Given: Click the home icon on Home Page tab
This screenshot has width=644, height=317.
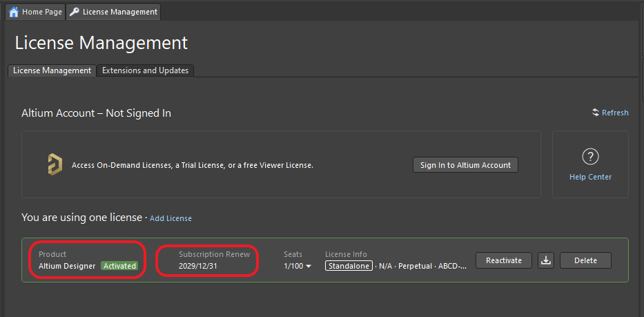Looking at the screenshot, I should 14,12.
